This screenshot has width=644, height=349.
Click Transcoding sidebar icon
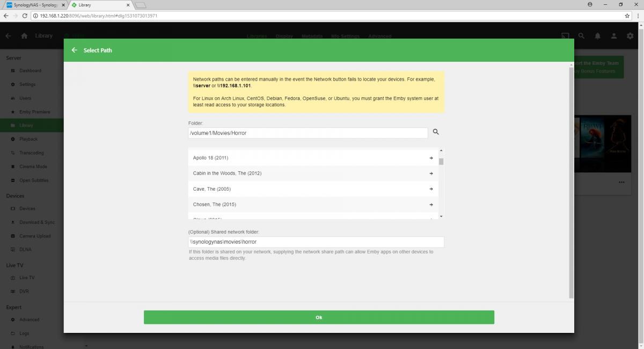point(13,153)
